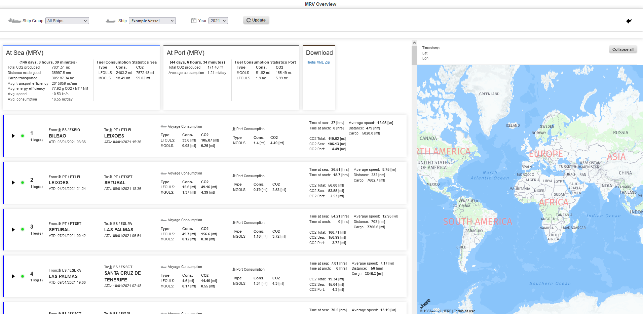Click the SOUTH AMERICA label on the map

point(478,222)
